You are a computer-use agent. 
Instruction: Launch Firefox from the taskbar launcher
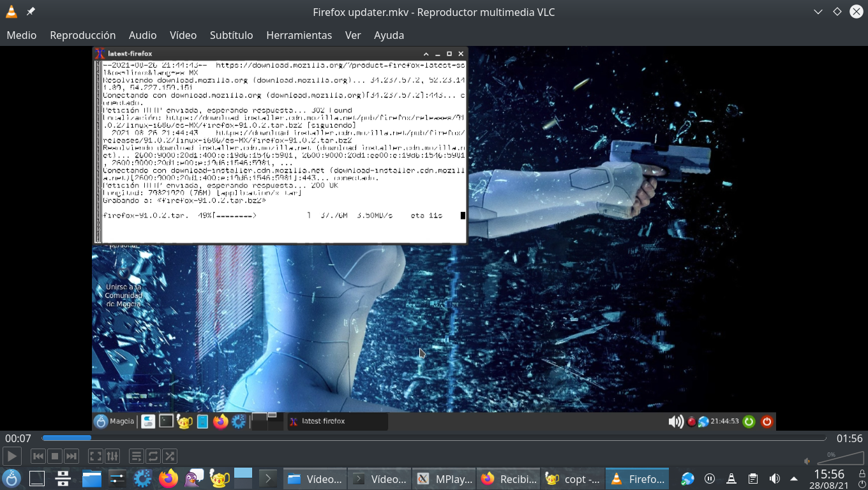168,478
